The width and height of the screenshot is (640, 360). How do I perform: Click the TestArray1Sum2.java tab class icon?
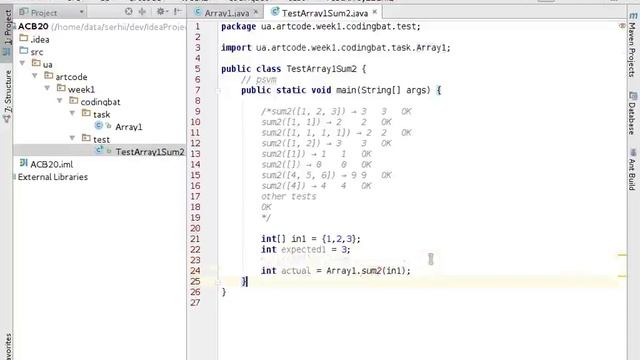[275, 12]
